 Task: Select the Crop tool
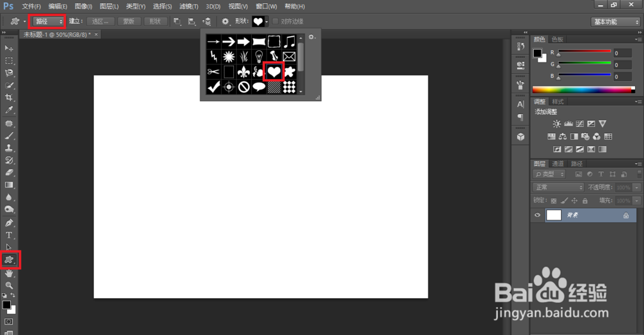(x=8, y=97)
